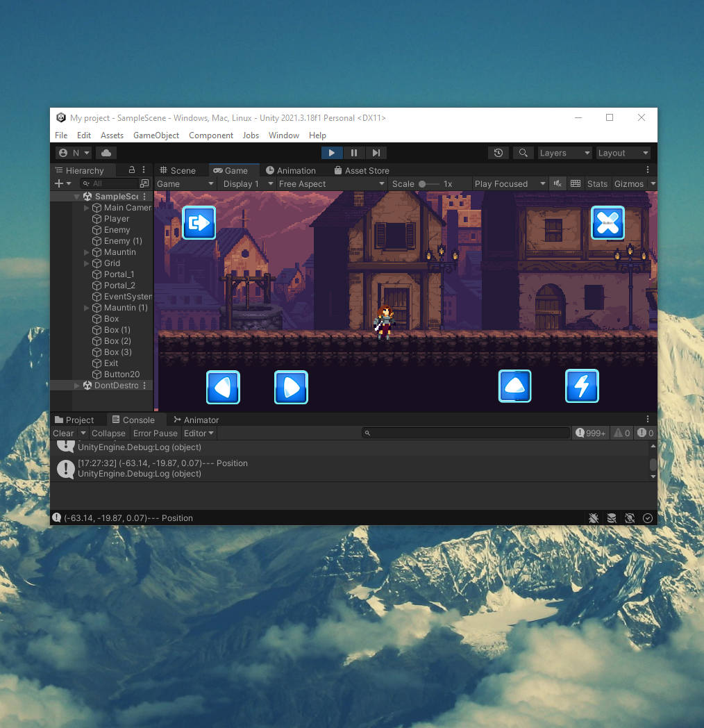Open the GameObject menu
The width and height of the screenshot is (704, 728).
click(156, 135)
